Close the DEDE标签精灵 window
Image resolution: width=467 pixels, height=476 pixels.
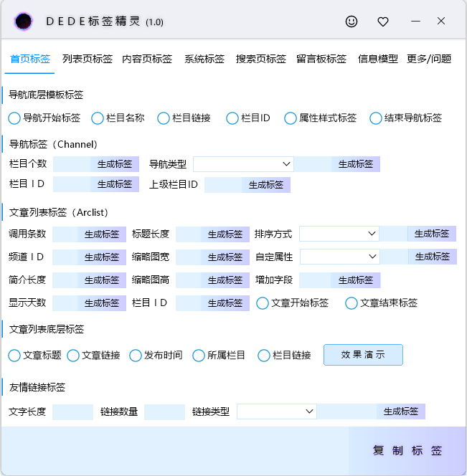pyautogui.click(x=441, y=21)
